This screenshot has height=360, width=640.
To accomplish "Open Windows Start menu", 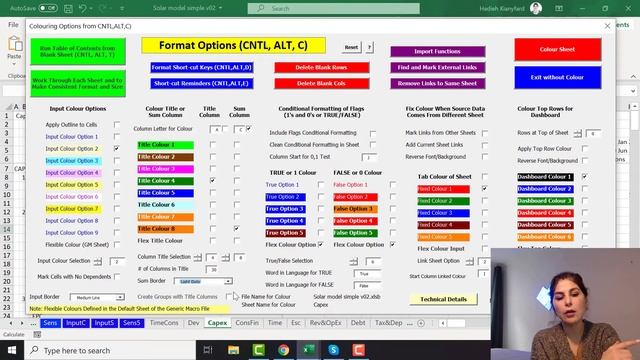I will (x=12, y=350).
